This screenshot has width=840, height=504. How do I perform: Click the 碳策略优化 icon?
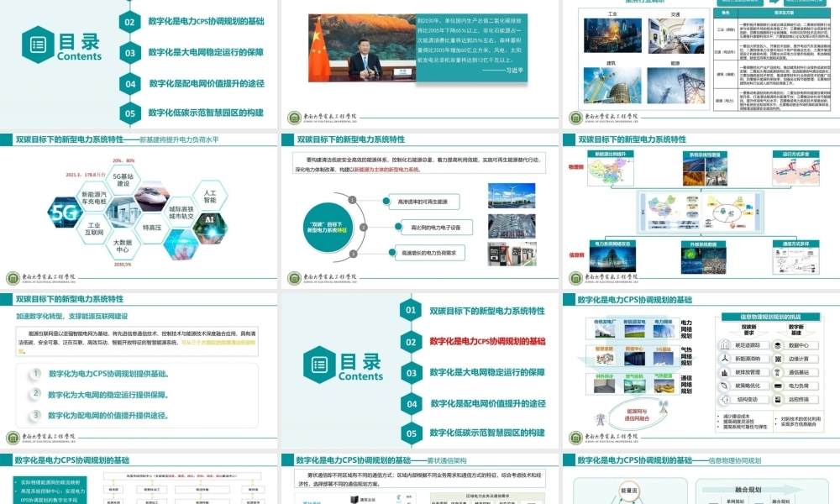724,386
